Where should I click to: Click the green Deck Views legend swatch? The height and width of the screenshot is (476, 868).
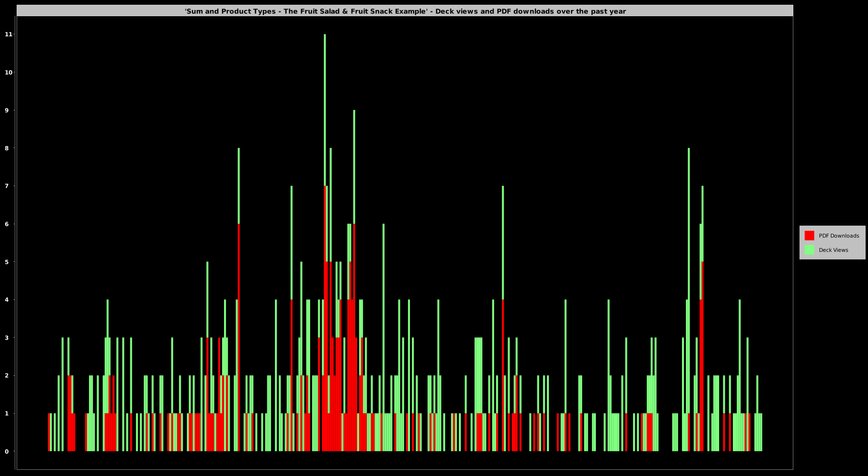click(809, 250)
